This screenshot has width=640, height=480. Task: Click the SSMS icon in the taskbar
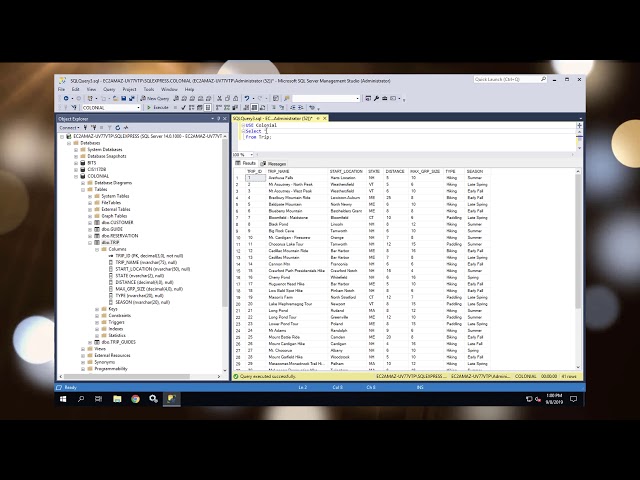coord(171,399)
